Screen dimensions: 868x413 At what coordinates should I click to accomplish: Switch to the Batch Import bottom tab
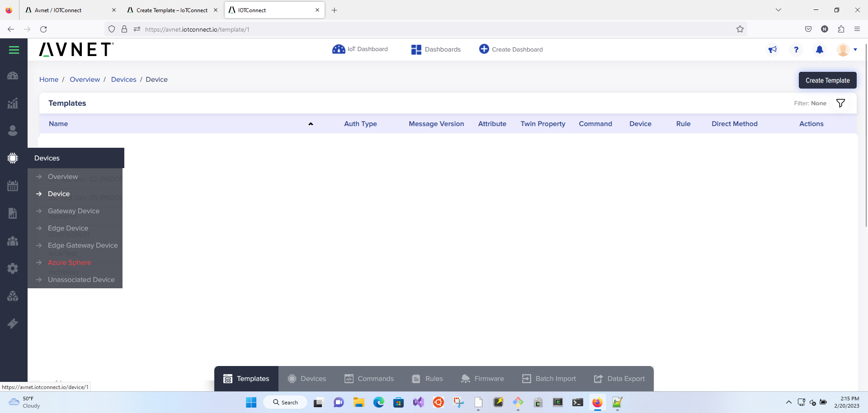point(549,379)
